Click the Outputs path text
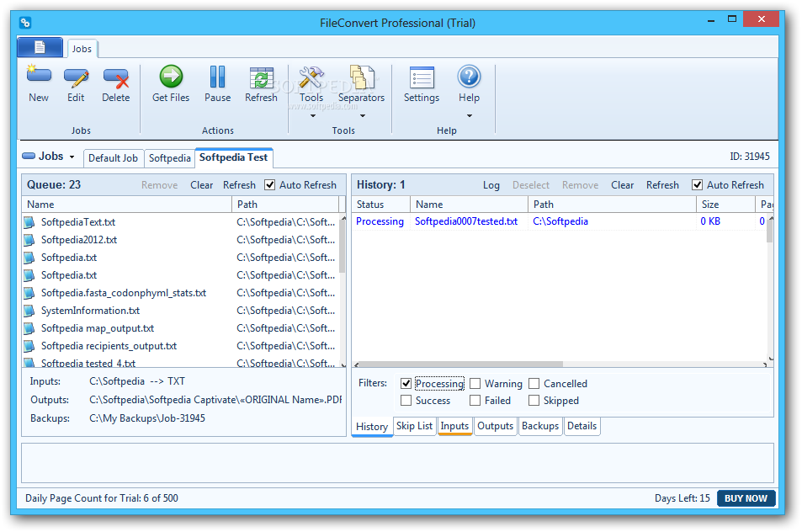Viewport: 802px width, 532px height. coord(215,400)
